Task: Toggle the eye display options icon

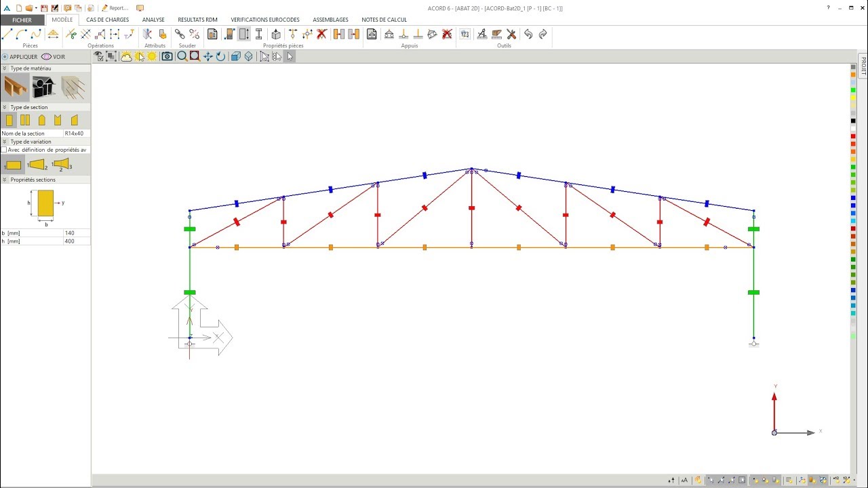Action: [99, 56]
